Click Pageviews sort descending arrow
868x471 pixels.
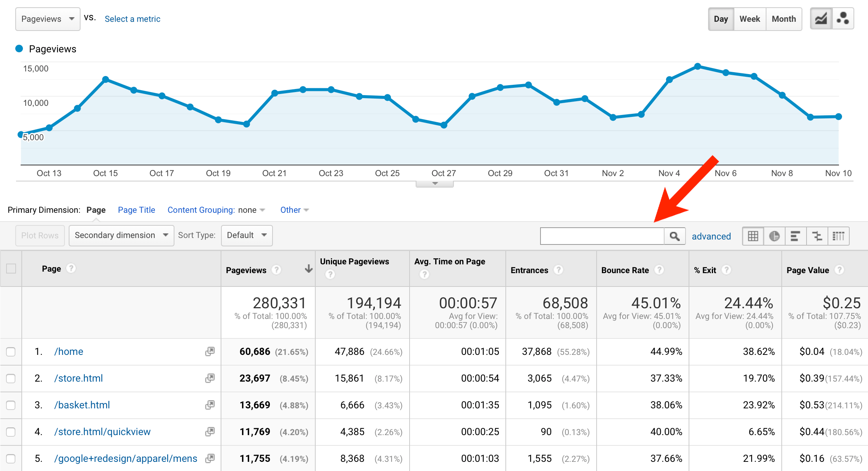point(308,269)
